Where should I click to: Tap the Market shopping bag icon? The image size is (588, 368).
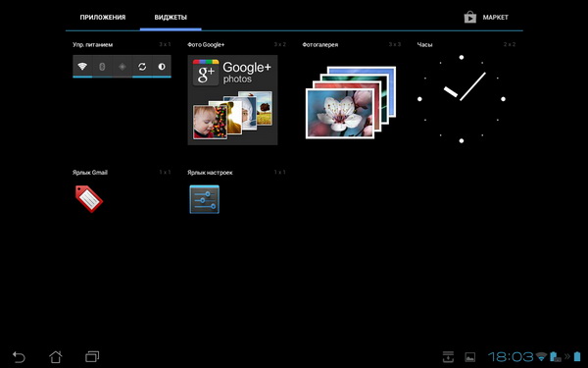click(469, 17)
